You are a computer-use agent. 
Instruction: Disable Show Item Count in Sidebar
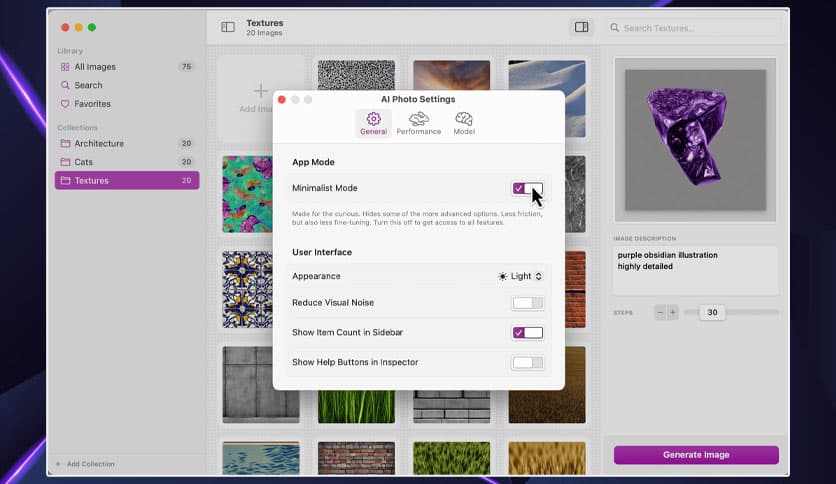tap(527, 333)
